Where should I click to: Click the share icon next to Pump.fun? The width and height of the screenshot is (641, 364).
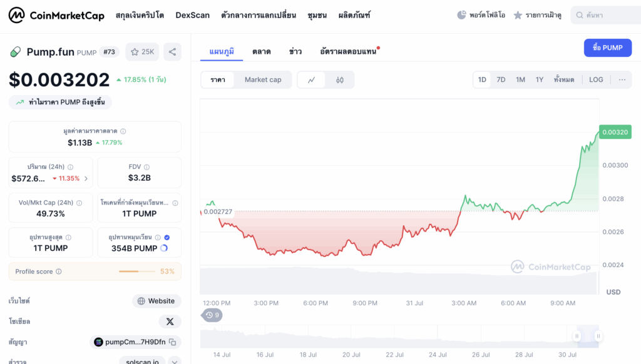tap(172, 52)
